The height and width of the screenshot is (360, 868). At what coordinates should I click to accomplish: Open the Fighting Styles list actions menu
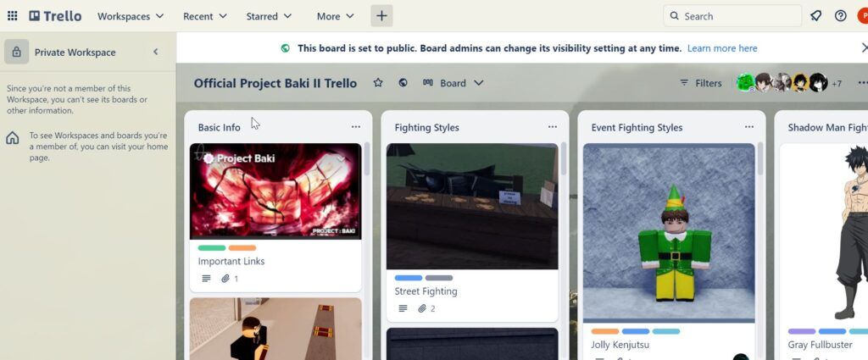[x=552, y=127]
